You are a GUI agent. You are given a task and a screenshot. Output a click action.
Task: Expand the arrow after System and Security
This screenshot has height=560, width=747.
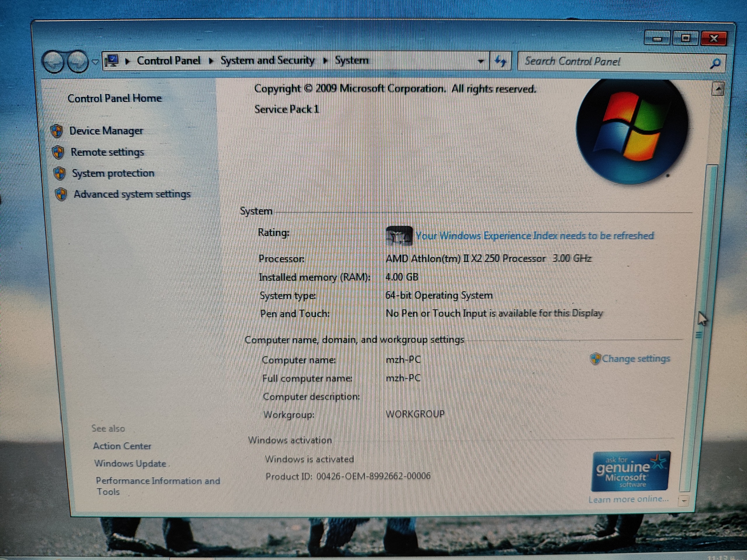(325, 60)
